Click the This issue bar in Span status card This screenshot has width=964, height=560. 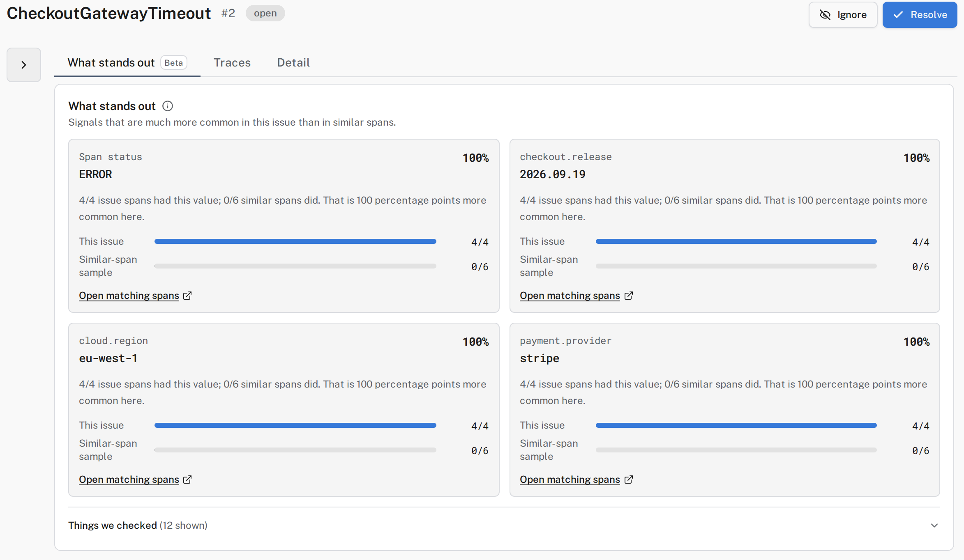pyautogui.click(x=295, y=241)
